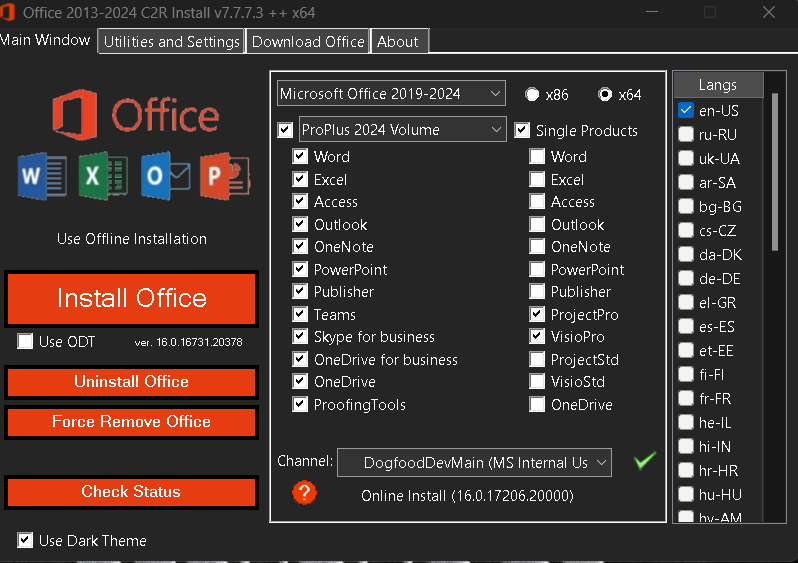Check the VisioStd checkbox

(537, 381)
